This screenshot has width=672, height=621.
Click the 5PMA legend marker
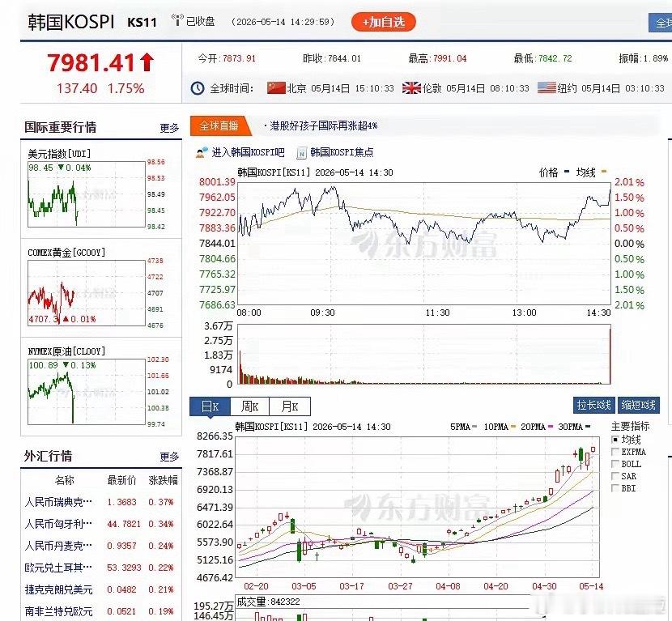point(474,427)
